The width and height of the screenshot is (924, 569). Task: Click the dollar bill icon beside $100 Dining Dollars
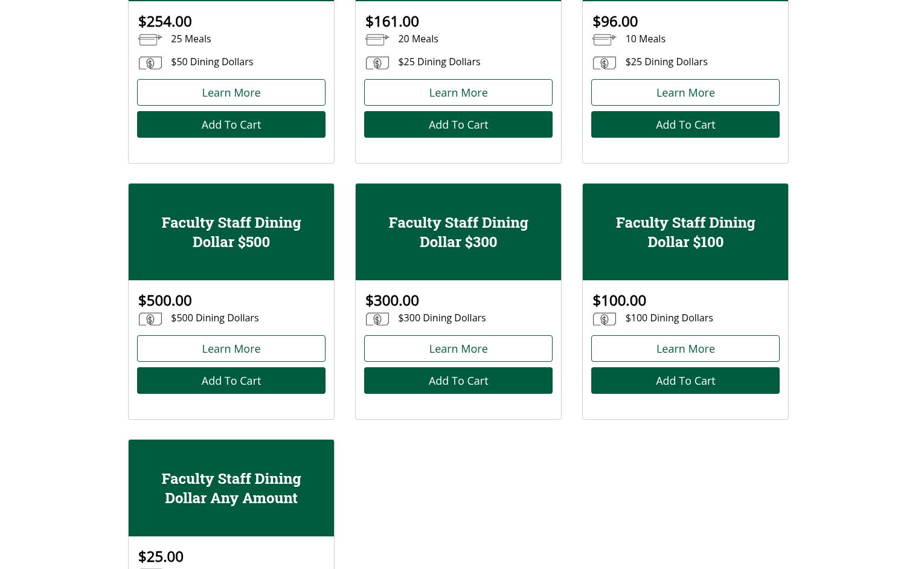click(604, 319)
